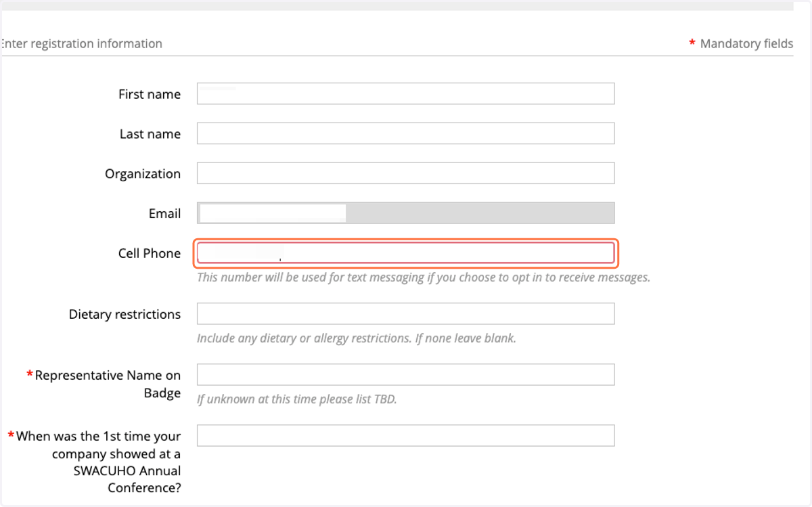Click the 'First name' label
The height and width of the screenshot is (507, 812).
[x=150, y=94]
